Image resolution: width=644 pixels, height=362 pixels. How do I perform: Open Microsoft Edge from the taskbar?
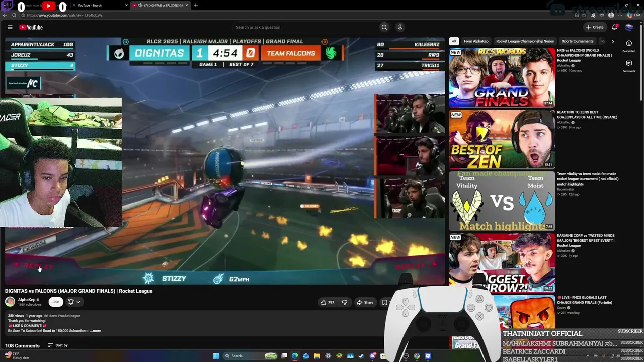tap(295, 356)
